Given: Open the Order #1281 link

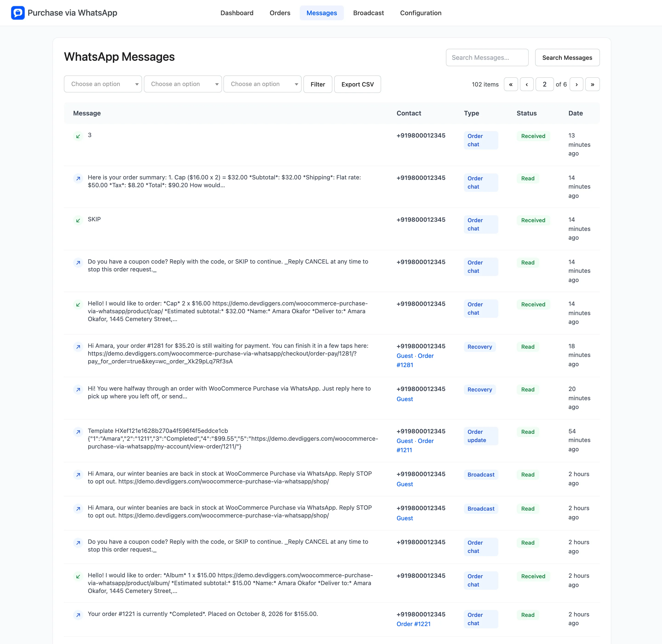Looking at the screenshot, I should click(415, 360).
